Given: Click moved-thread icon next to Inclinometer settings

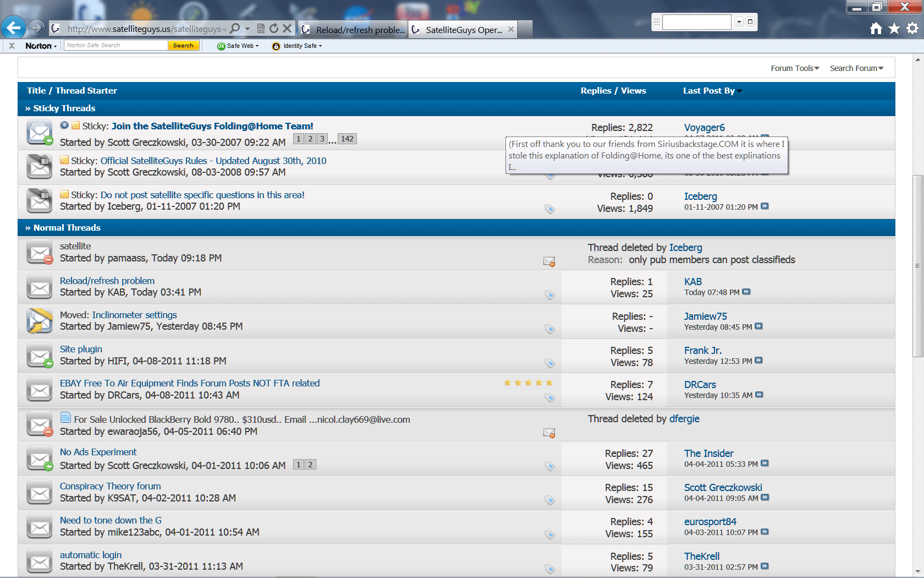Looking at the screenshot, I should (40, 321).
